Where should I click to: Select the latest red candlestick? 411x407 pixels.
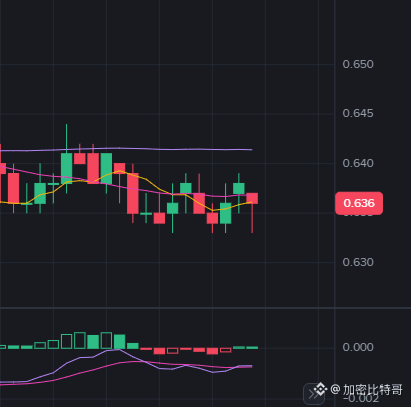pos(252,198)
